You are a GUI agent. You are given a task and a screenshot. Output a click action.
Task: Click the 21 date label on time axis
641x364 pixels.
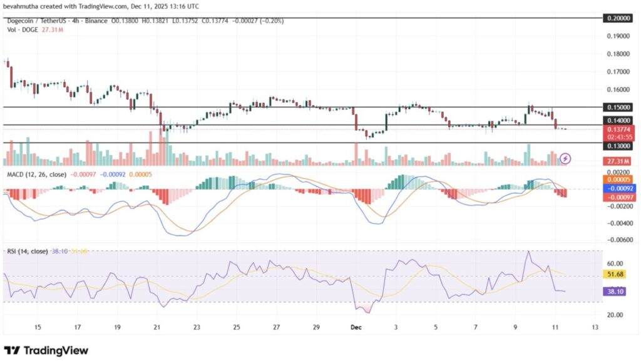tap(157, 326)
